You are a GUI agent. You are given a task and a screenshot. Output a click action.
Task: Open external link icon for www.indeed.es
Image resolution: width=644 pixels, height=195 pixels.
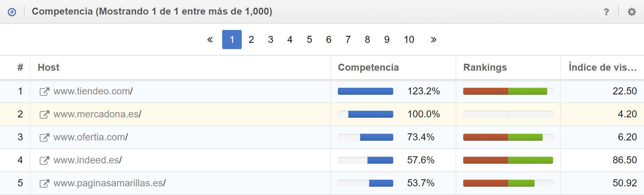tap(44, 161)
